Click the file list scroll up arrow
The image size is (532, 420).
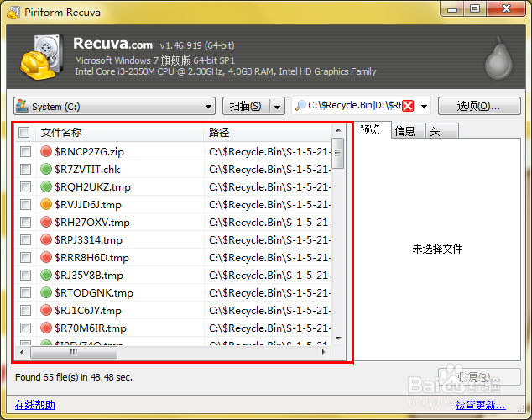(338, 130)
